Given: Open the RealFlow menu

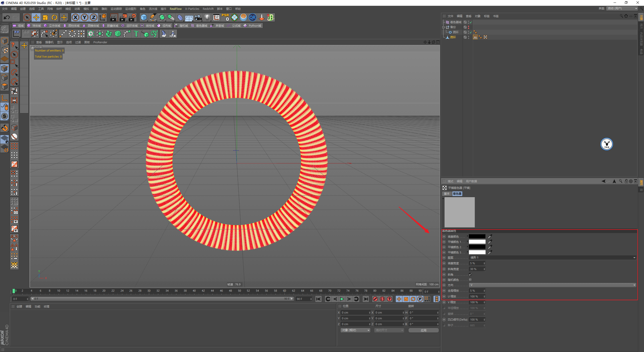Looking at the screenshot, I should coord(175,9).
